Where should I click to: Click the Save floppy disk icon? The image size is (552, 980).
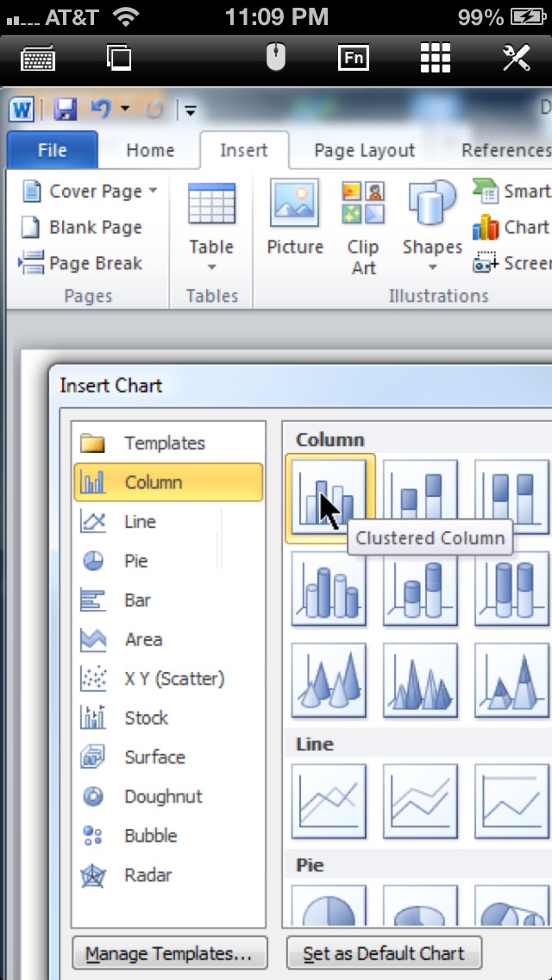point(65,110)
